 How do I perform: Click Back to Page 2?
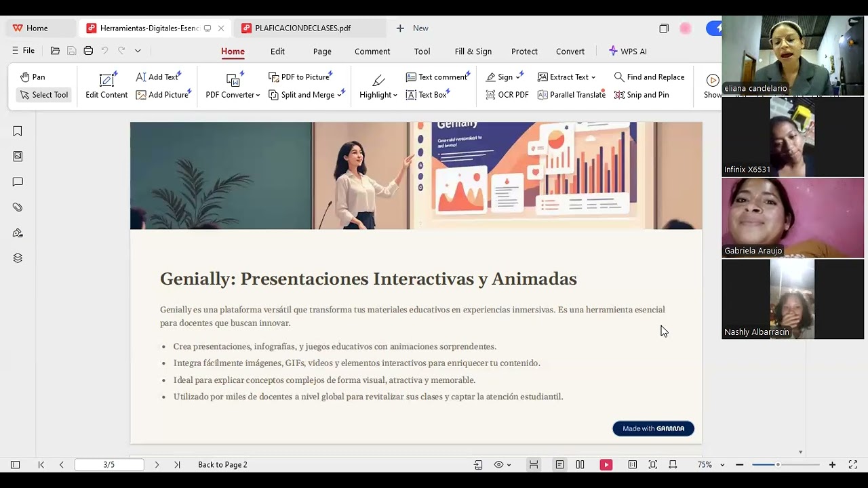coord(222,465)
